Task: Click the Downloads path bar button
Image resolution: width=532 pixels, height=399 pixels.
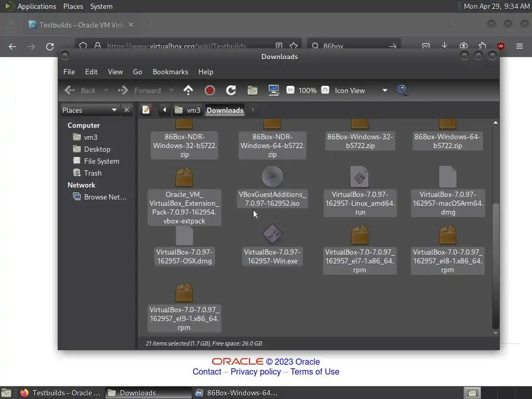Action: (225, 110)
